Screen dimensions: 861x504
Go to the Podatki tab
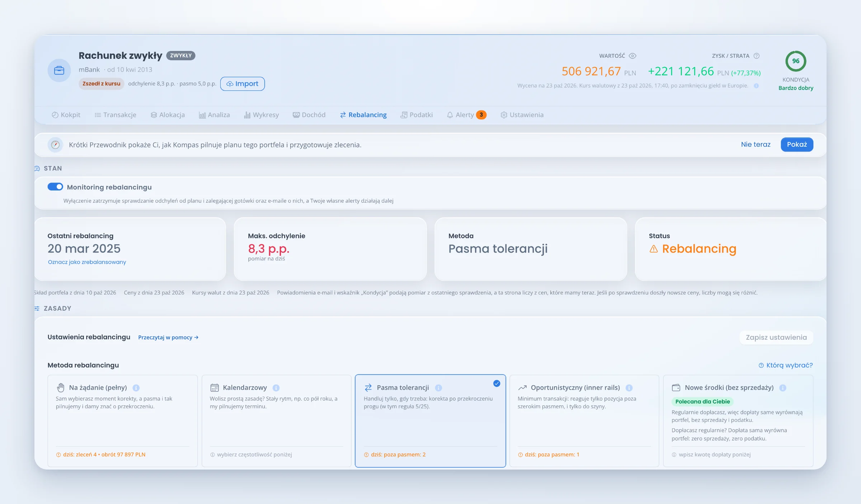[x=417, y=115]
